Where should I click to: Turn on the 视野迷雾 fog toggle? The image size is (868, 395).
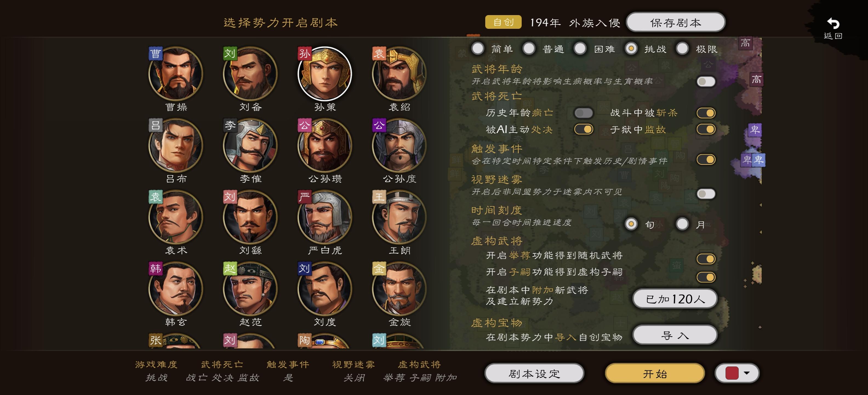click(706, 194)
